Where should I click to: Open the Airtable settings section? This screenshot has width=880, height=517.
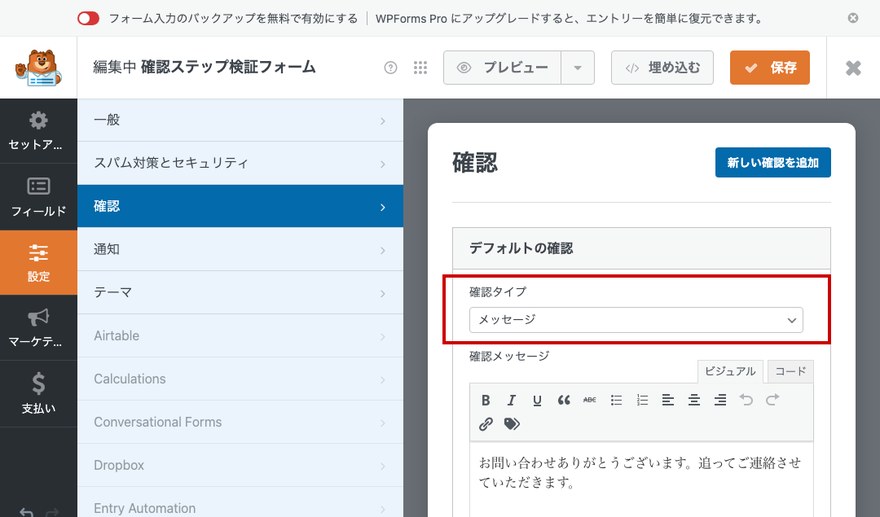[240, 336]
